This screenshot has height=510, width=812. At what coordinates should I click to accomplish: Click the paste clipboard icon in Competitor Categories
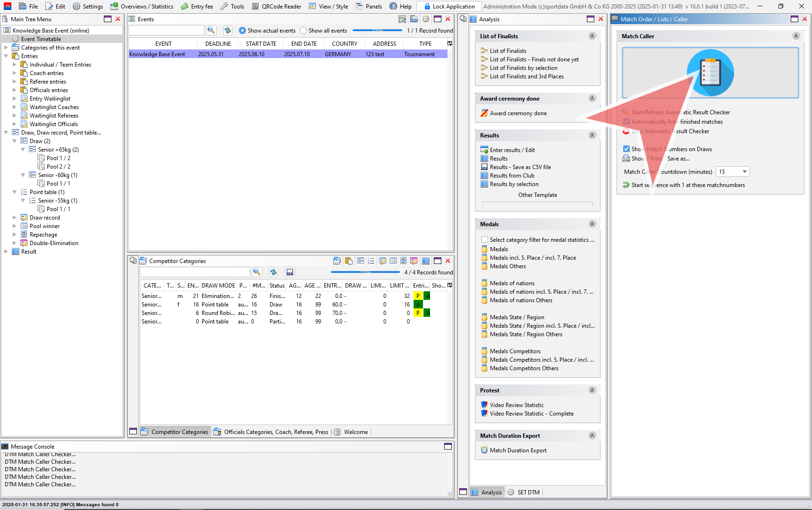(x=349, y=261)
